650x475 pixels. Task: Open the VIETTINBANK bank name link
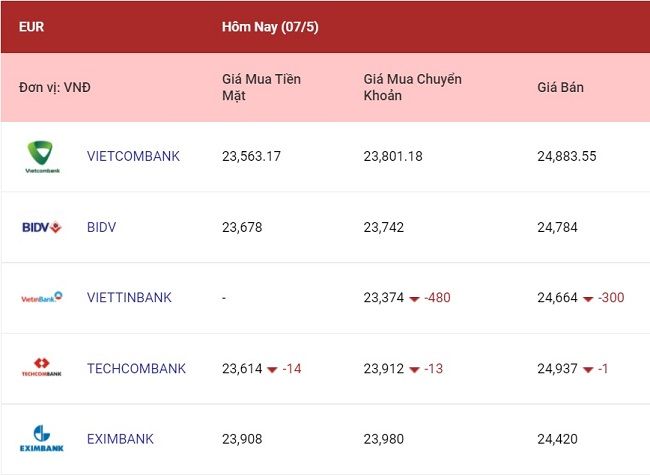click(x=129, y=298)
